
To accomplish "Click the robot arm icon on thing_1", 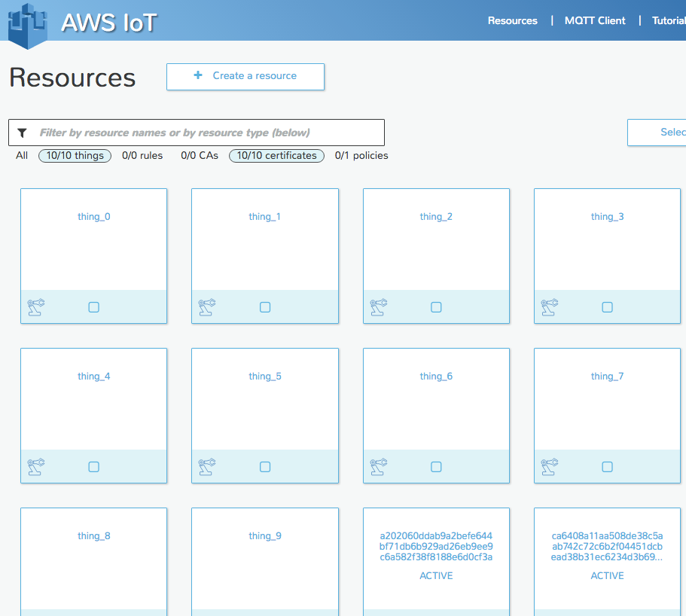I will 206,307.
